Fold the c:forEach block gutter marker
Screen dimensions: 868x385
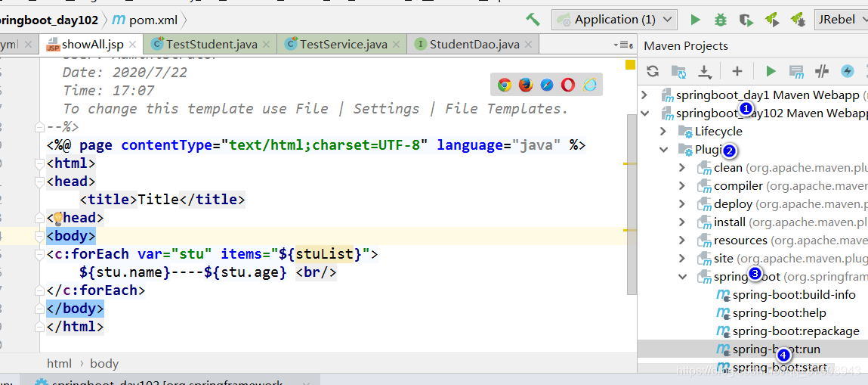tap(39, 255)
